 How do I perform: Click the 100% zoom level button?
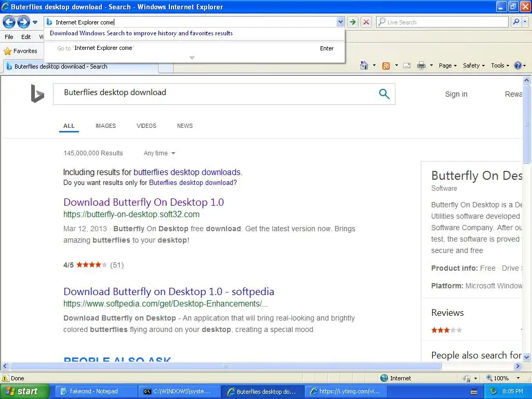tap(498, 378)
